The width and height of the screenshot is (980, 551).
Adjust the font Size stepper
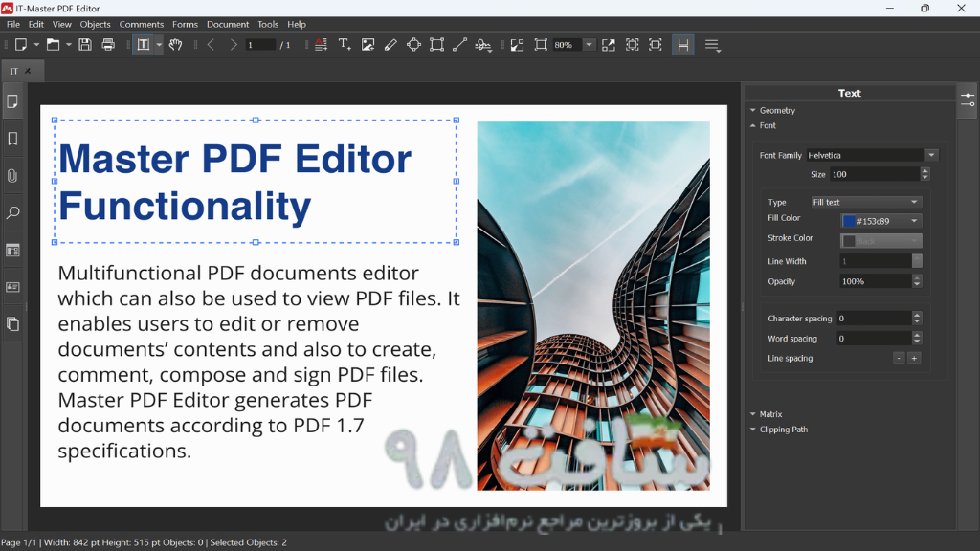[x=925, y=174]
